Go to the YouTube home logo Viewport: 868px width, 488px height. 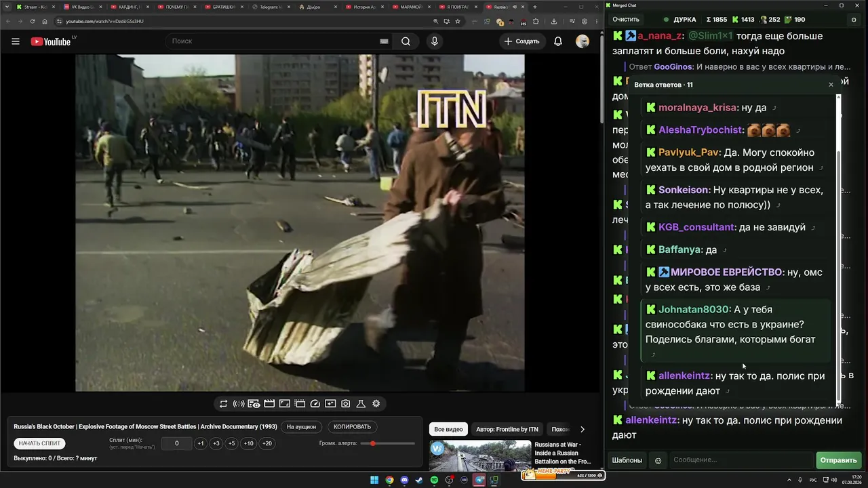(x=51, y=41)
